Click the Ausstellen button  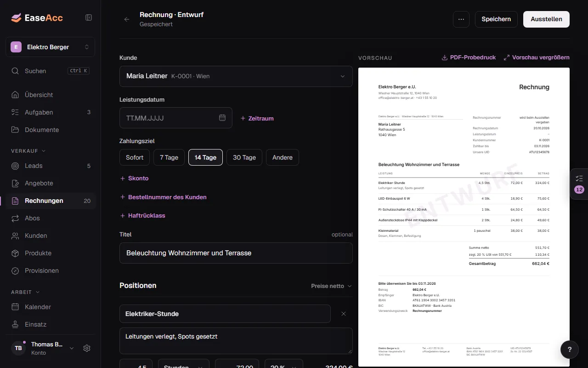(x=546, y=19)
